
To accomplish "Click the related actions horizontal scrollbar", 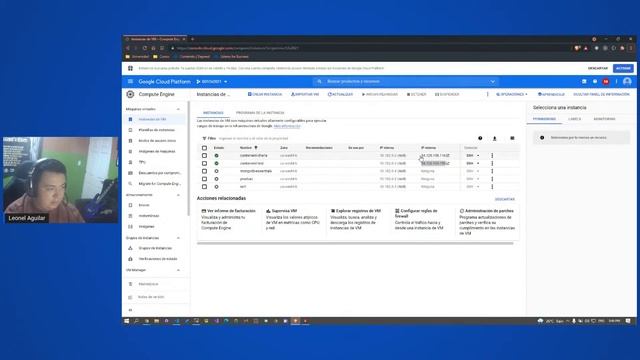I will [x=355, y=243].
